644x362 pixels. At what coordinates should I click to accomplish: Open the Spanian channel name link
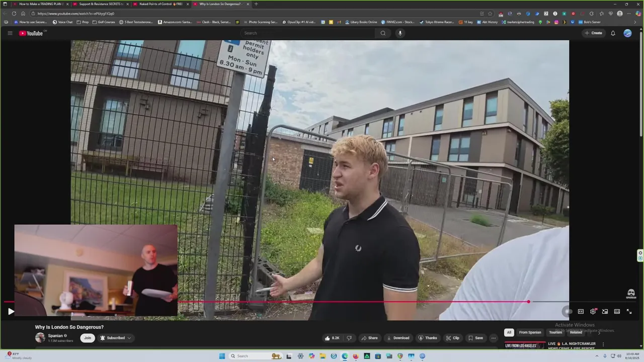[x=55, y=336]
